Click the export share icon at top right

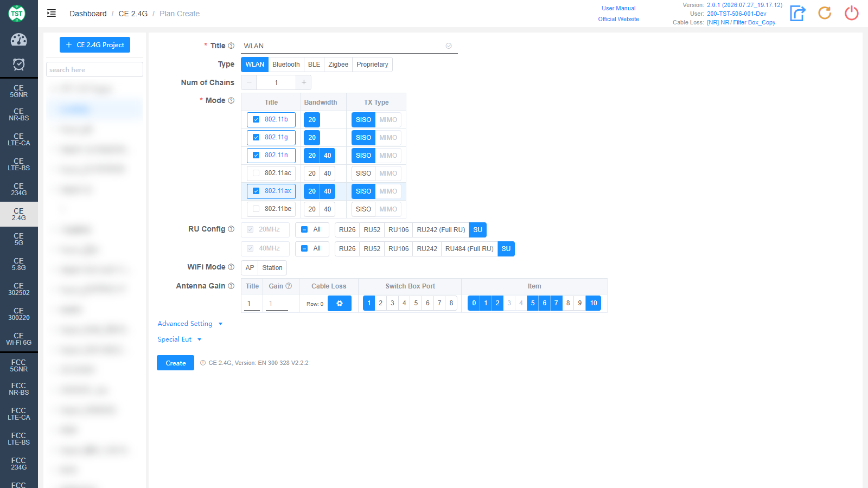(797, 13)
